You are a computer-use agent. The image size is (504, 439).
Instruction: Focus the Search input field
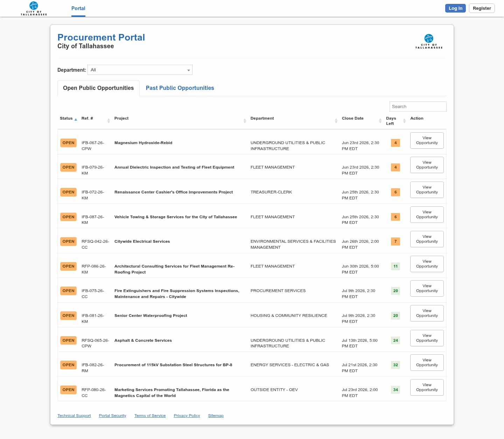tap(418, 107)
